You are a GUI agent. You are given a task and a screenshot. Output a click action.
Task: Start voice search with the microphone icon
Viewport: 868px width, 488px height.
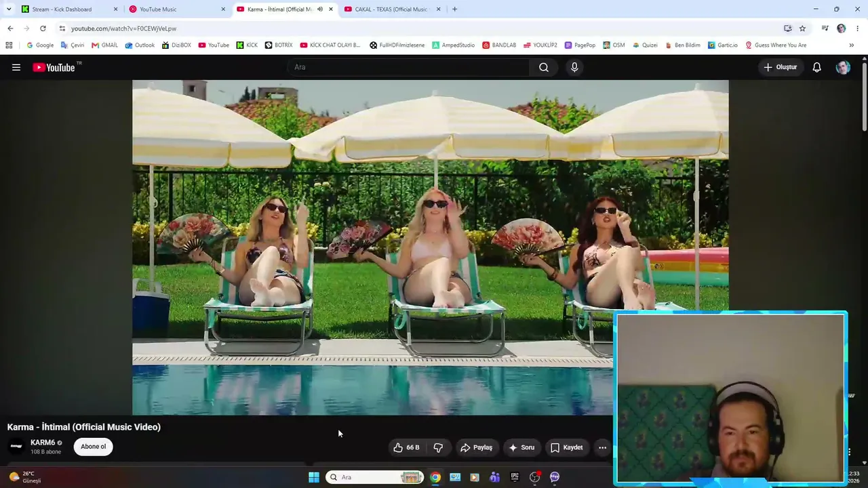[574, 67]
